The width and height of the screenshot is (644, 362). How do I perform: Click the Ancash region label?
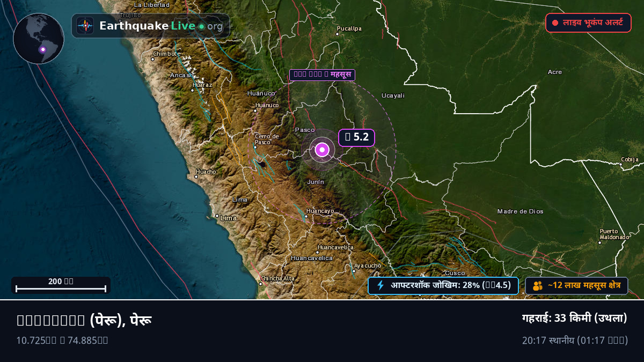tap(181, 75)
